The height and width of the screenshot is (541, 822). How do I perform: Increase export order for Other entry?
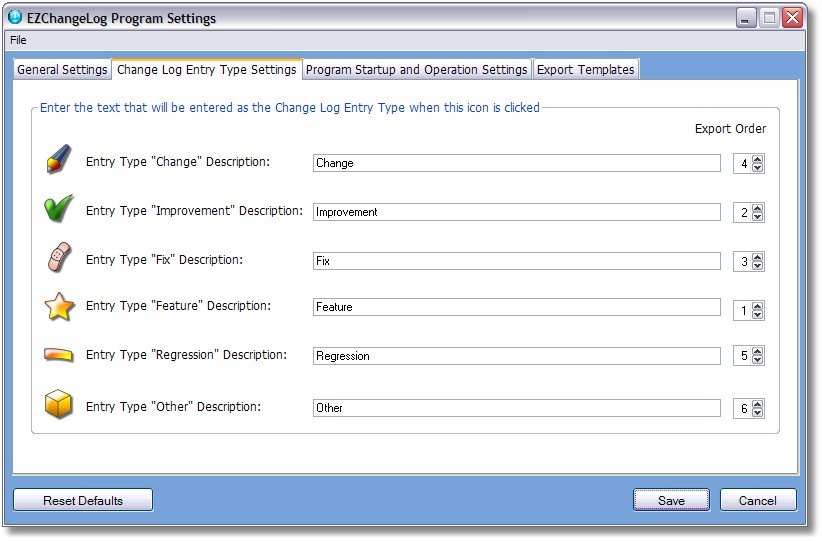(758, 404)
